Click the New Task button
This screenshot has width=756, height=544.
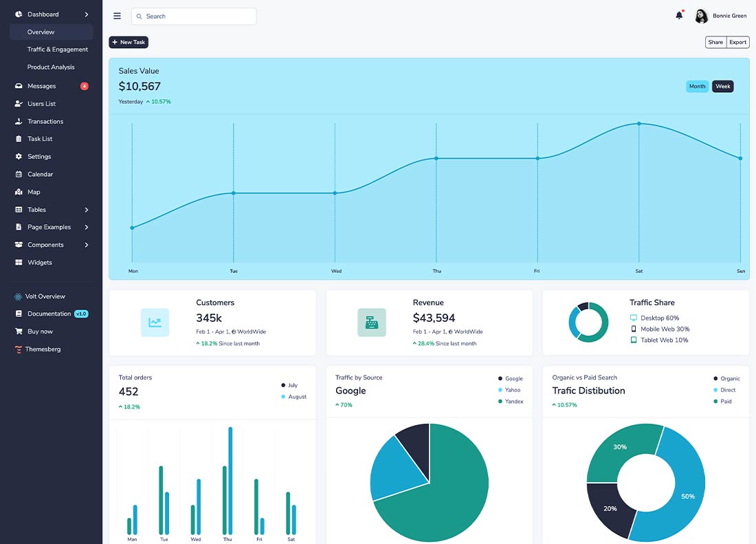[x=129, y=42]
